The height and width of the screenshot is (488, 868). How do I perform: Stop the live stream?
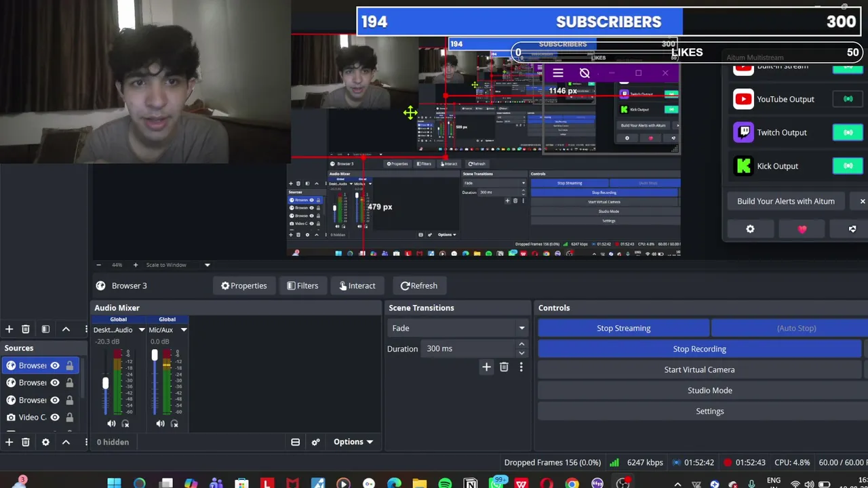point(623,328)
